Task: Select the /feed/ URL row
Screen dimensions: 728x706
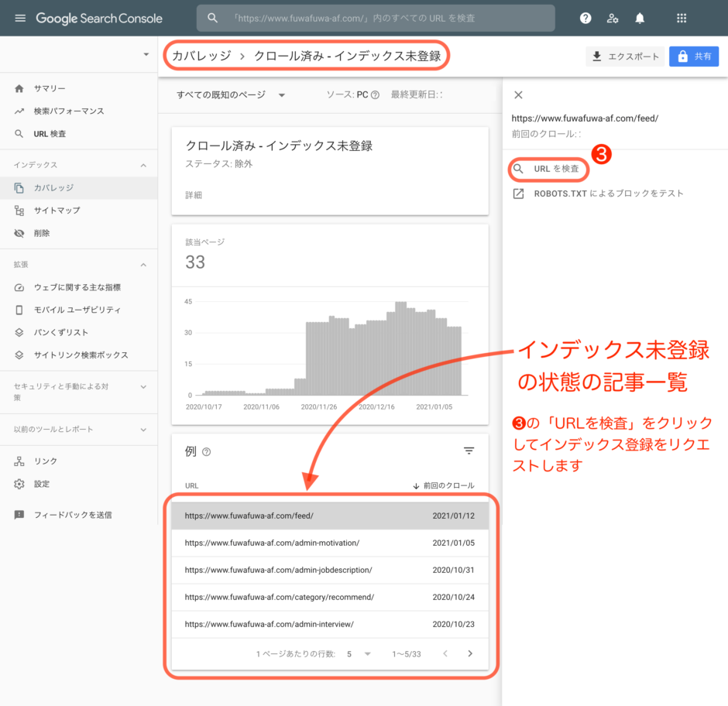Action: (330, 516)
